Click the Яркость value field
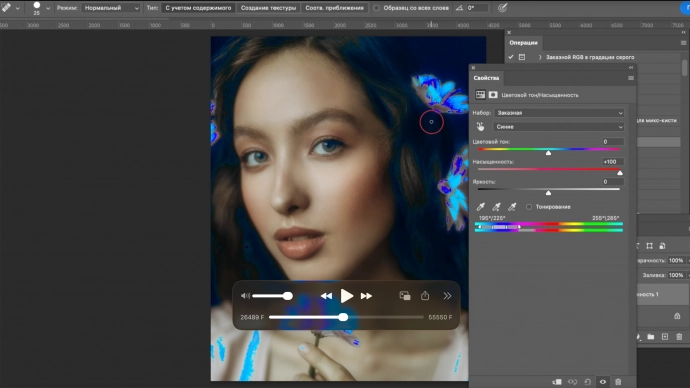690x388 pixels. tap(613, 182)
